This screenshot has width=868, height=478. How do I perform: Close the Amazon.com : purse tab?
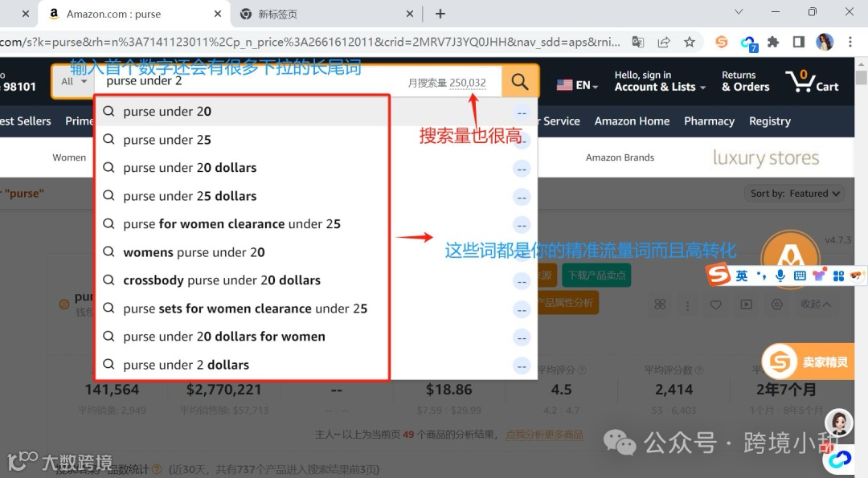tap(218, 14)
